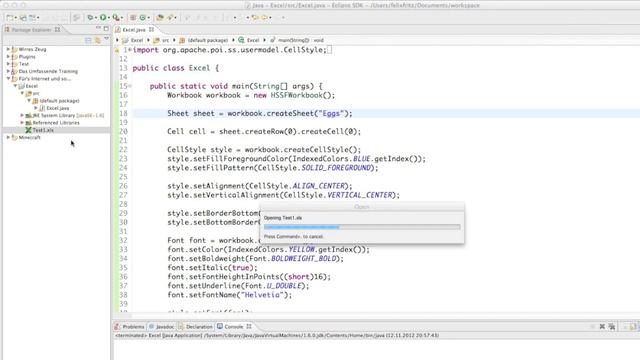
Task: Select the Test project in tree
Action: [x=24, y=64]
